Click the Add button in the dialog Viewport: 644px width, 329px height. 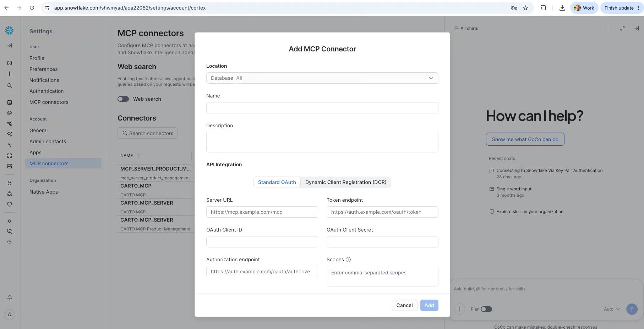429,305
